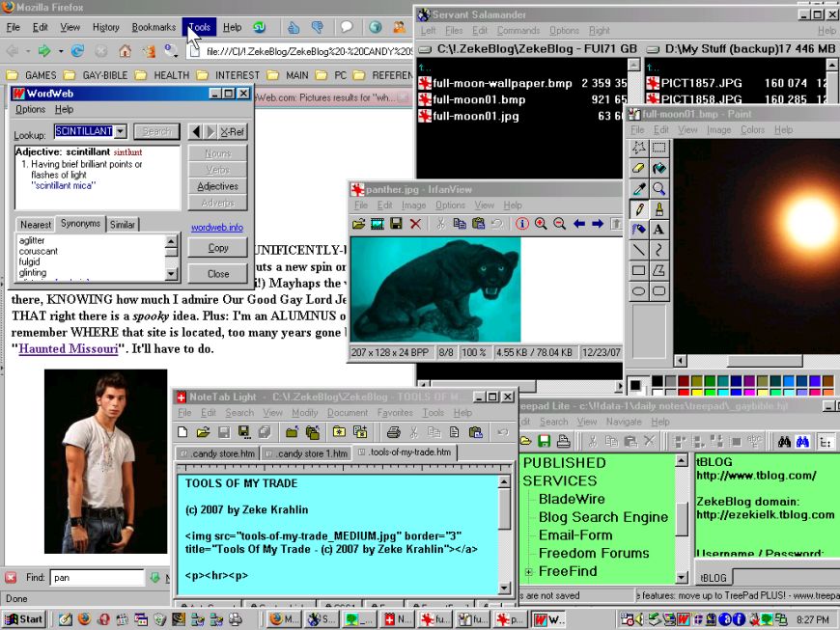This screenshot has width=840, height=630.
Task: Open the Options menu in WordWeb
Action: (x=31, y=109)
